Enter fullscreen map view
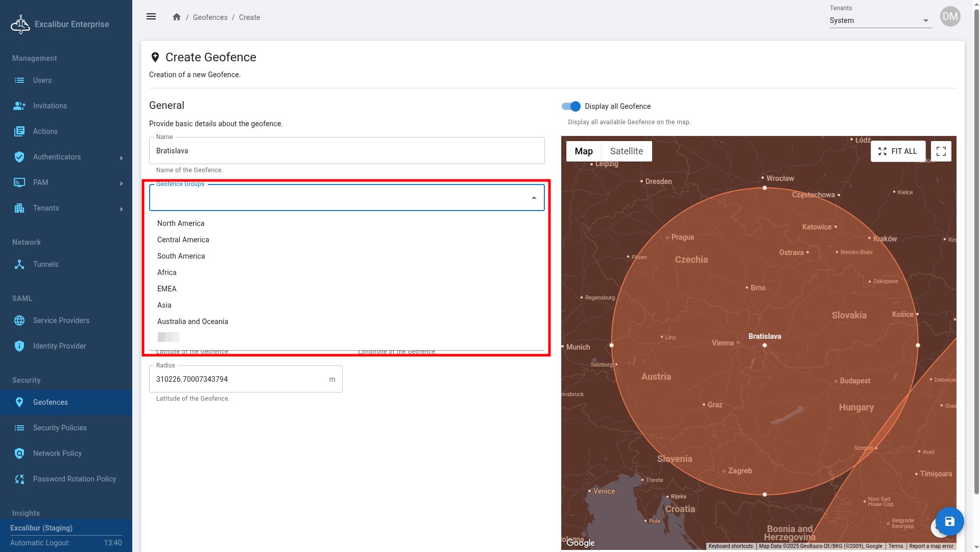The height and width of the screenshot is (552, 980). coord(941,151)
